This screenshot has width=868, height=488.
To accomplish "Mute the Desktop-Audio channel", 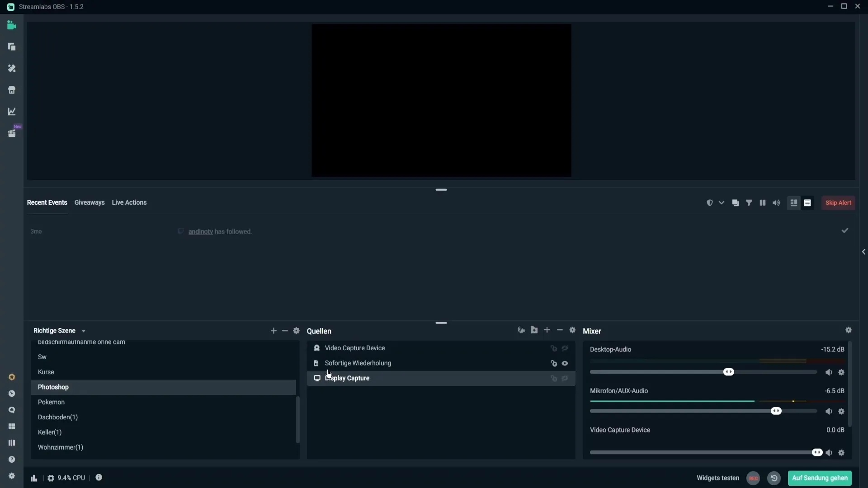I will pyautogui.click(x=829, y=372).
